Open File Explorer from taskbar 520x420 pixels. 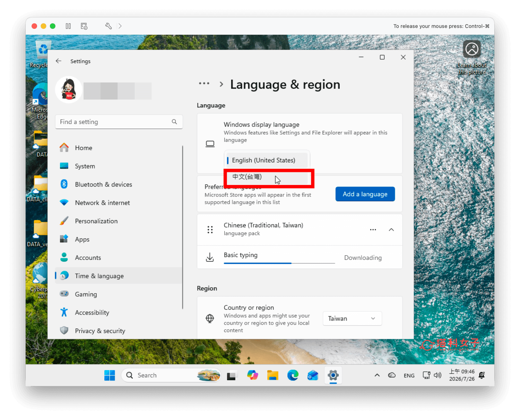tap(273, 375)
